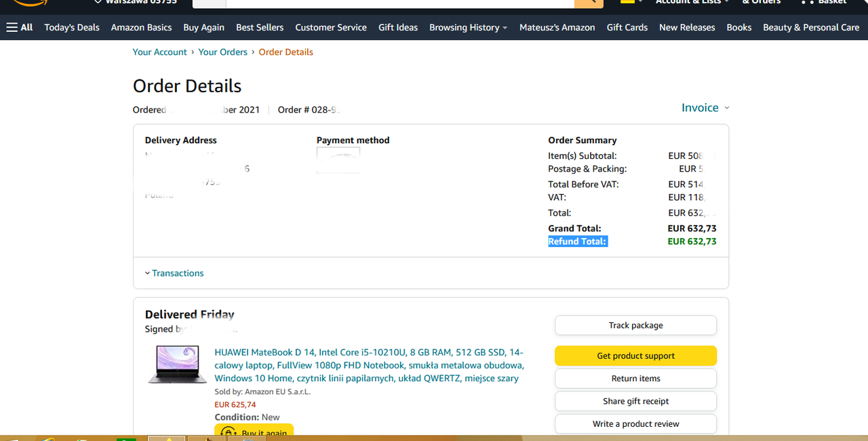The width and height of the screenshot is (868, 441).
Task: Click the Condition: New text
Action: point(248,417)
